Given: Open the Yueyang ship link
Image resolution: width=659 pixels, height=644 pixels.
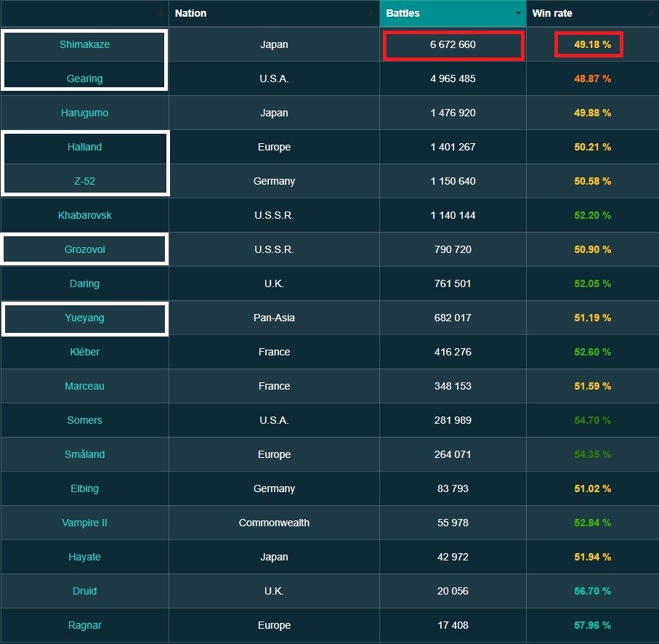Looking at the screenshot, I should 84,318.
